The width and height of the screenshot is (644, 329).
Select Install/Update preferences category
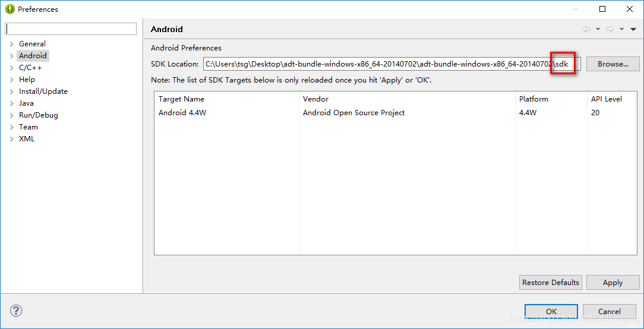click(x=43, y=91)
